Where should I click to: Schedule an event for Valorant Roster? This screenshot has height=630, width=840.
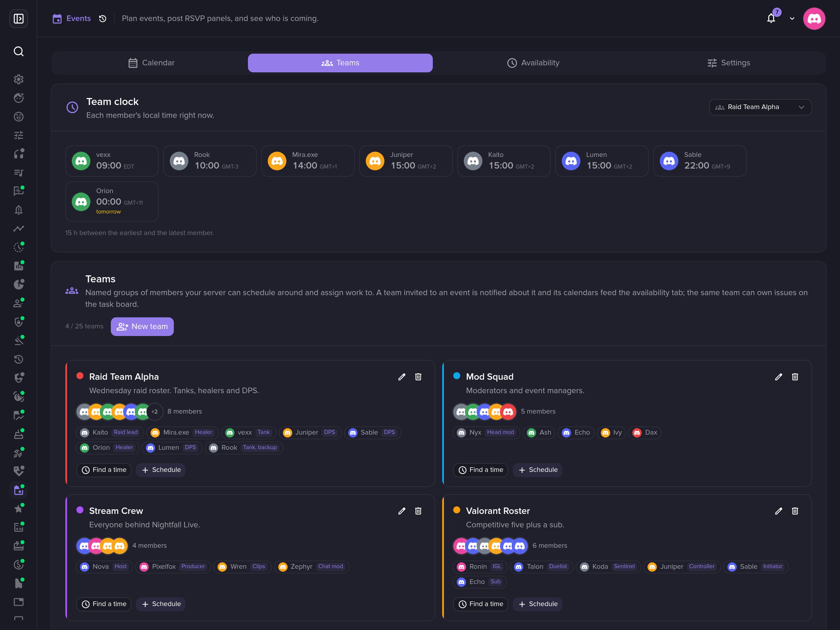click(537, 604)
